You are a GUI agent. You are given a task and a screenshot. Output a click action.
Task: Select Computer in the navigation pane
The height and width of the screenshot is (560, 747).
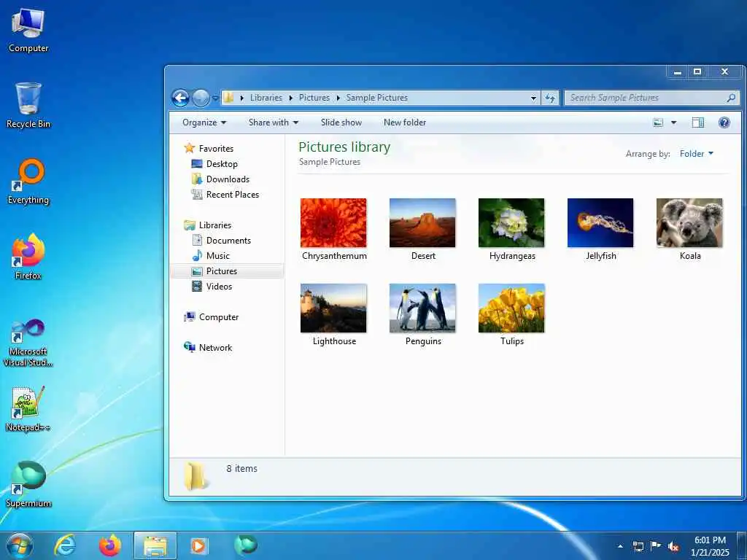[x=219, y=317]
